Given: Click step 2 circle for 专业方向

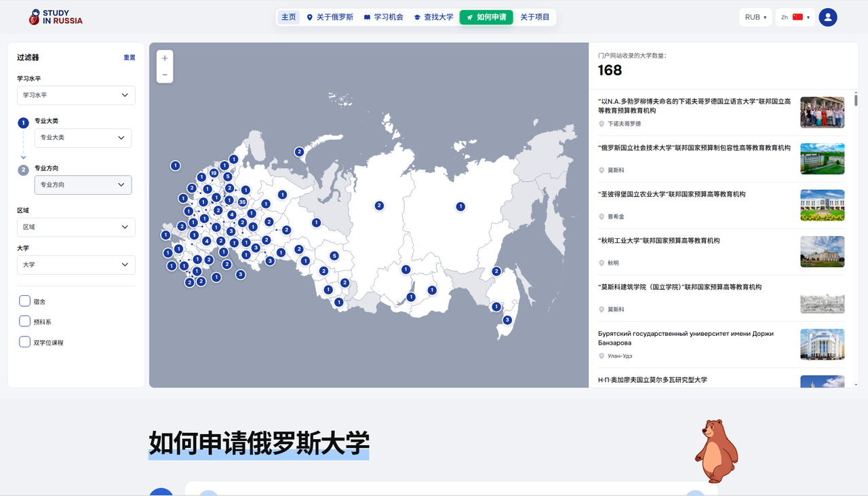Looking at the screenshot, I should tap(24, 170).
